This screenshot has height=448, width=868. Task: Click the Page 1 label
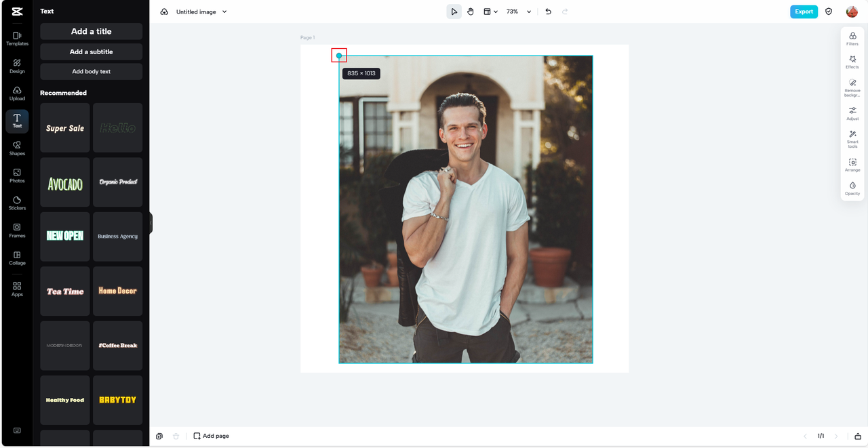pos(308,38)
